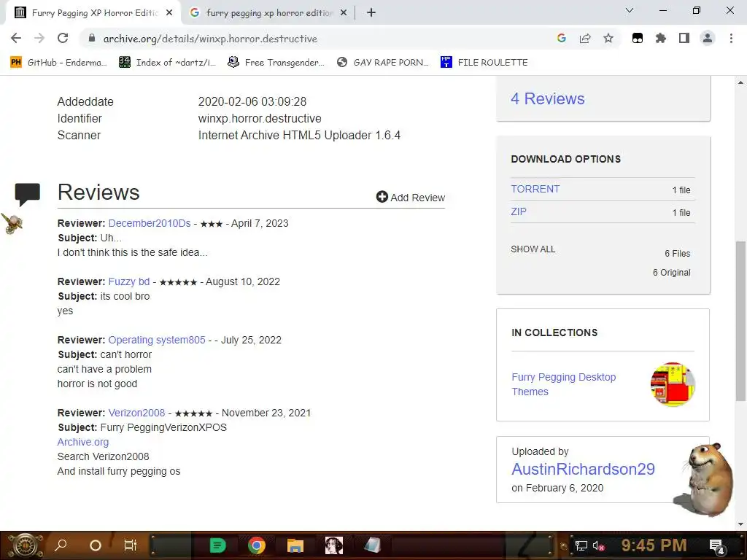This screenshot has height=560, width=747.
Task: Bookmark this page with the star
Action: click(608, 39)
